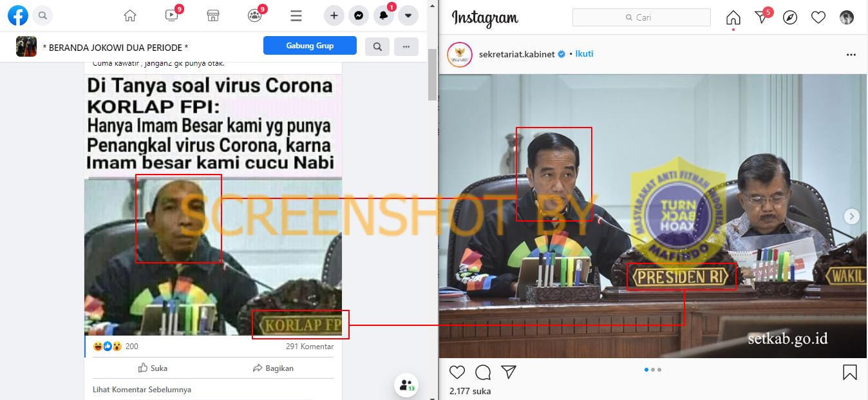This screenshot has width=868, height=400.
Task: Go to Instagram Home icon
Action: click(x=733, y=17)
